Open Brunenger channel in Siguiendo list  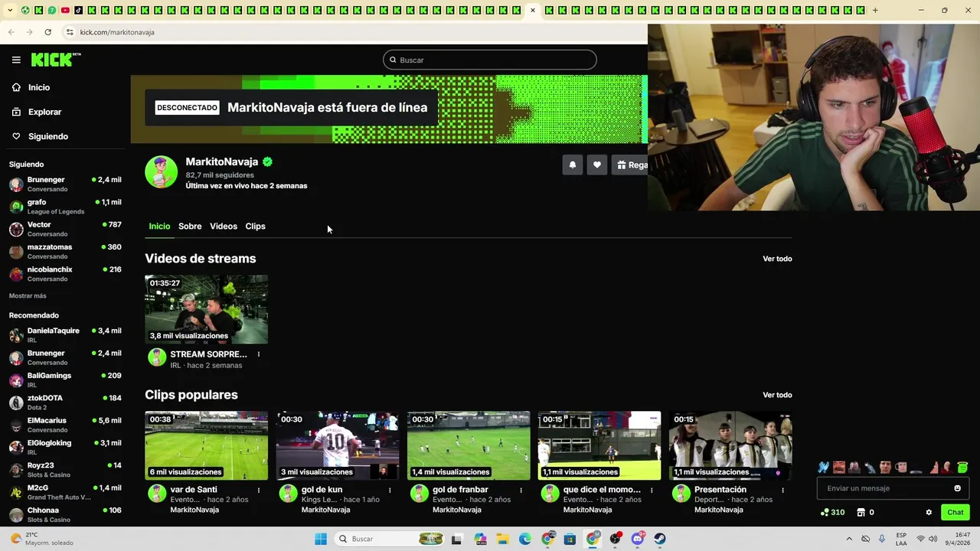pos(65,184)
